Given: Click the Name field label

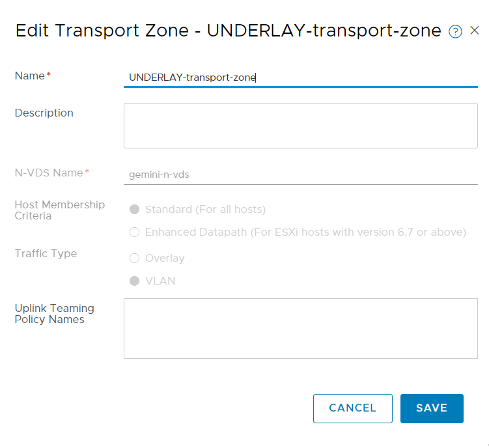Looking at the screenshot, I should coord(29,76).
